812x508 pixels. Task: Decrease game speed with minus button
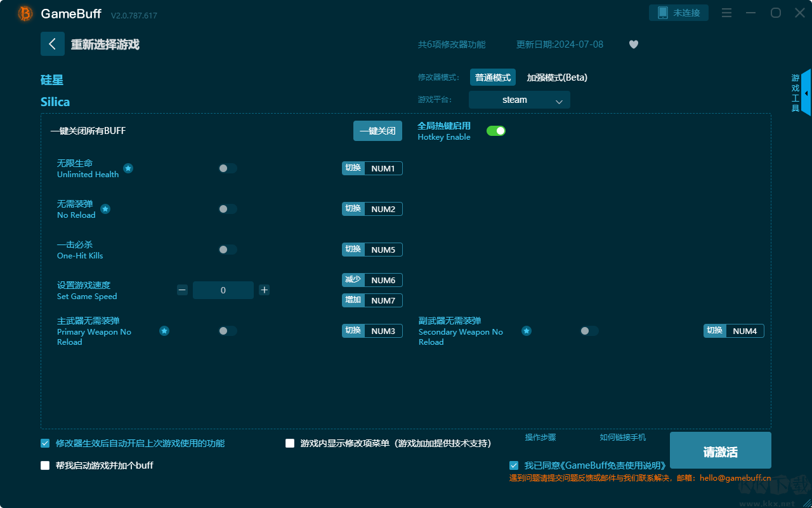[183, 290]
